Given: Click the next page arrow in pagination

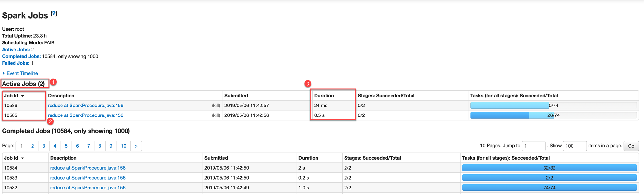Looking at the screenshot, I should tap(136, 146).
